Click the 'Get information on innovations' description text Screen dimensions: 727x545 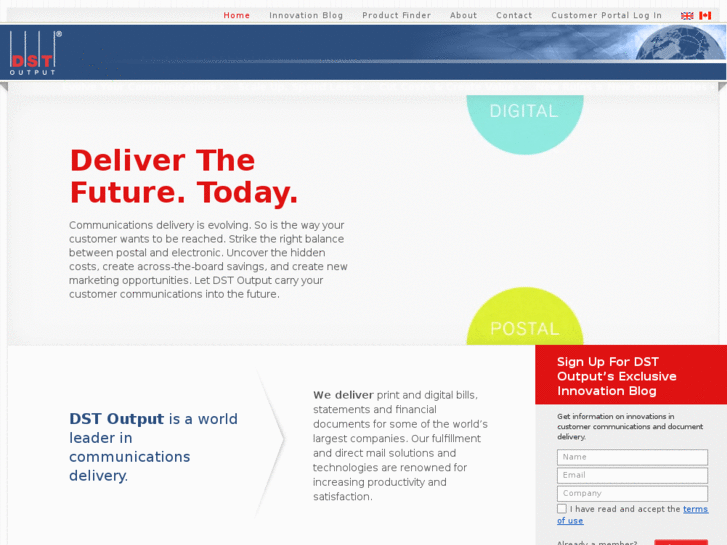tap(630, 426)
